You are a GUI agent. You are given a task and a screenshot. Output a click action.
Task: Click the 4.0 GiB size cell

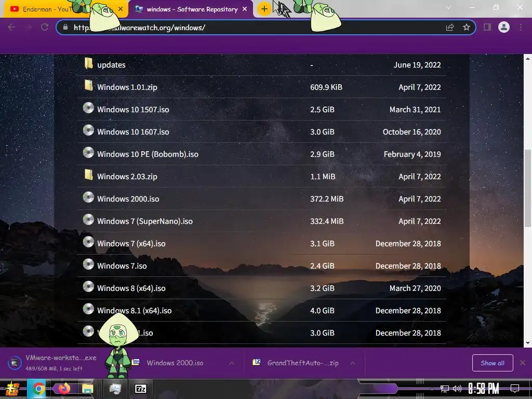[x=322, y=311]
